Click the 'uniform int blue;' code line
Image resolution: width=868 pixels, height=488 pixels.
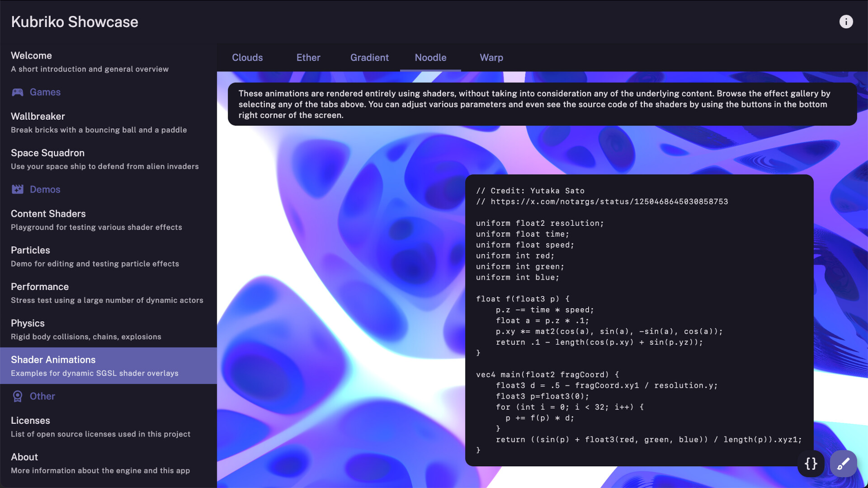518,277
